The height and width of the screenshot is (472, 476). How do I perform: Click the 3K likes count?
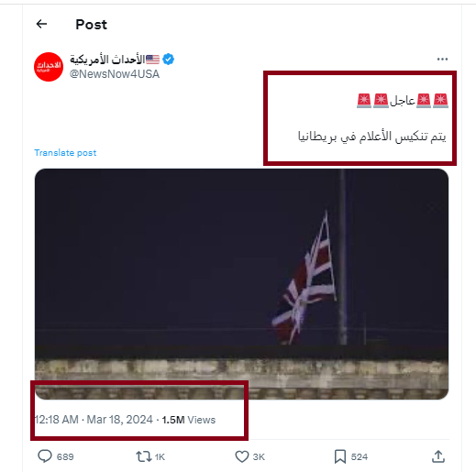tap(259, 456)
